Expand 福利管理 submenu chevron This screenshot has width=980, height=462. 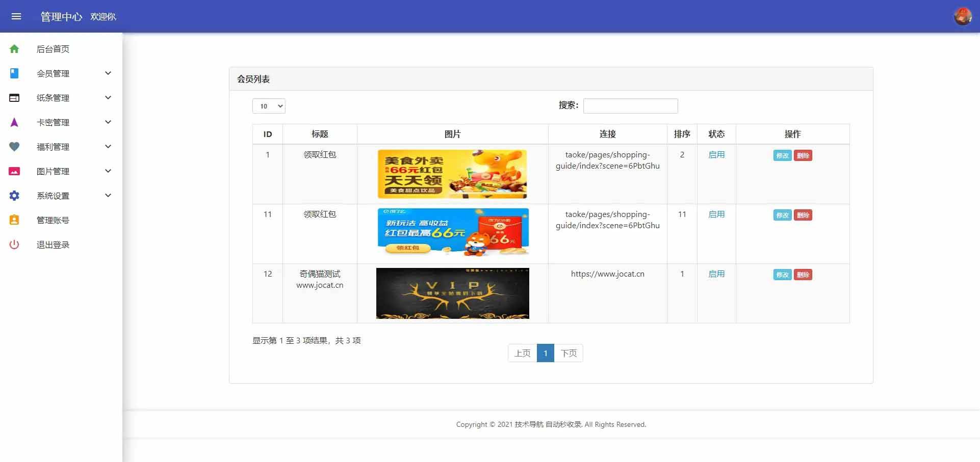tap(108, 147)
